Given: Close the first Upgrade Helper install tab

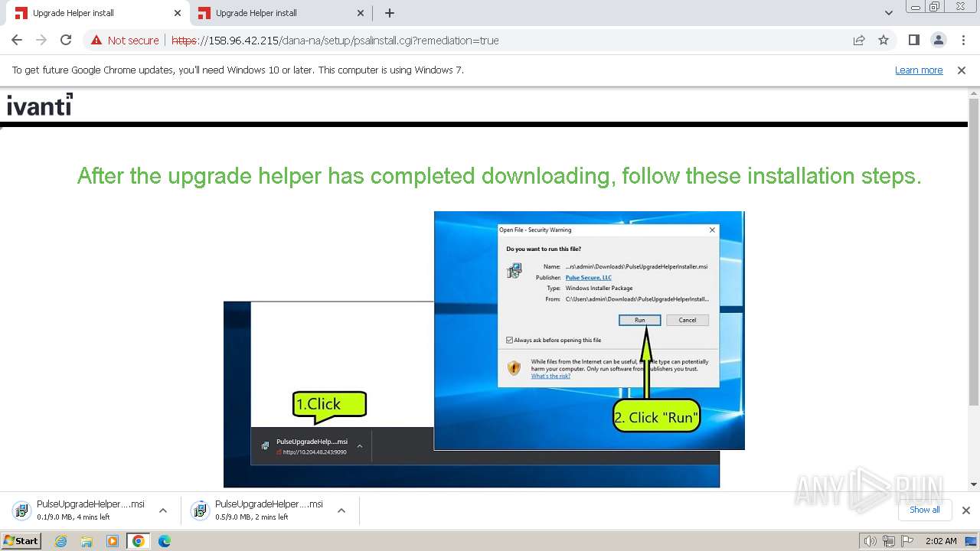Looking at the screenshot, I should tap(178, 13).
